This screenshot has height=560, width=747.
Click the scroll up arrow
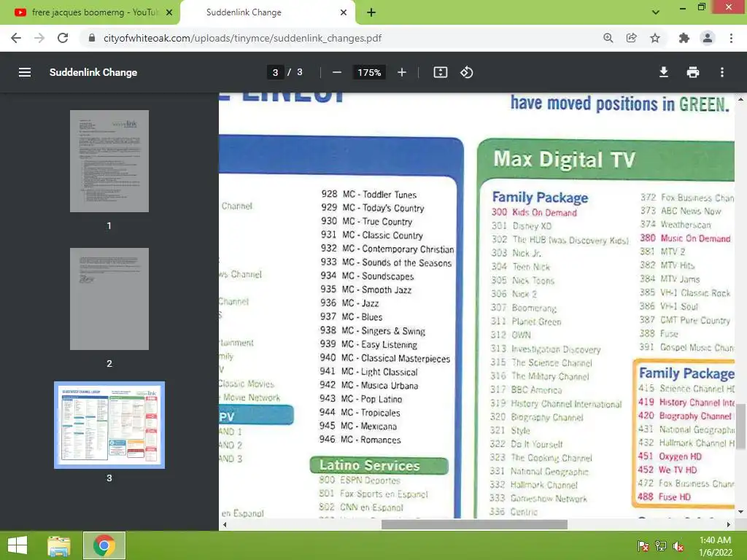[741, 99]
